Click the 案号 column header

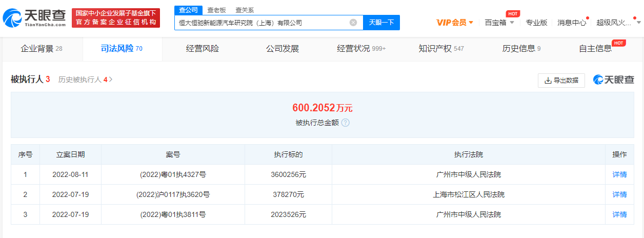(173, 154)
